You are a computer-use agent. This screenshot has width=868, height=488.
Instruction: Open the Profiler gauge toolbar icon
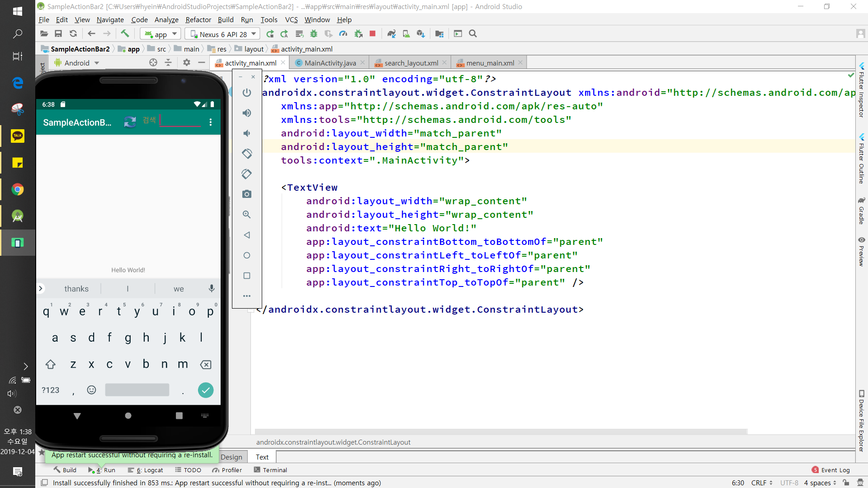[x=344, y=33]
